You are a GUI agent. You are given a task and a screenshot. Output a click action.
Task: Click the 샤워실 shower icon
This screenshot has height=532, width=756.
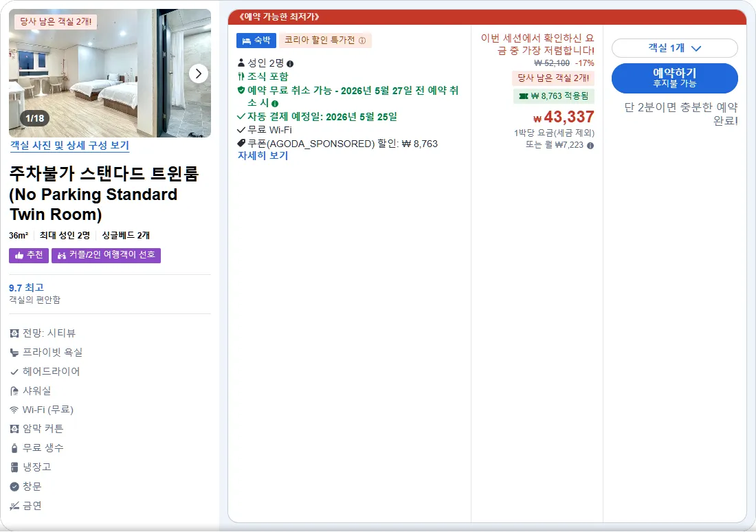click(14, 390)
